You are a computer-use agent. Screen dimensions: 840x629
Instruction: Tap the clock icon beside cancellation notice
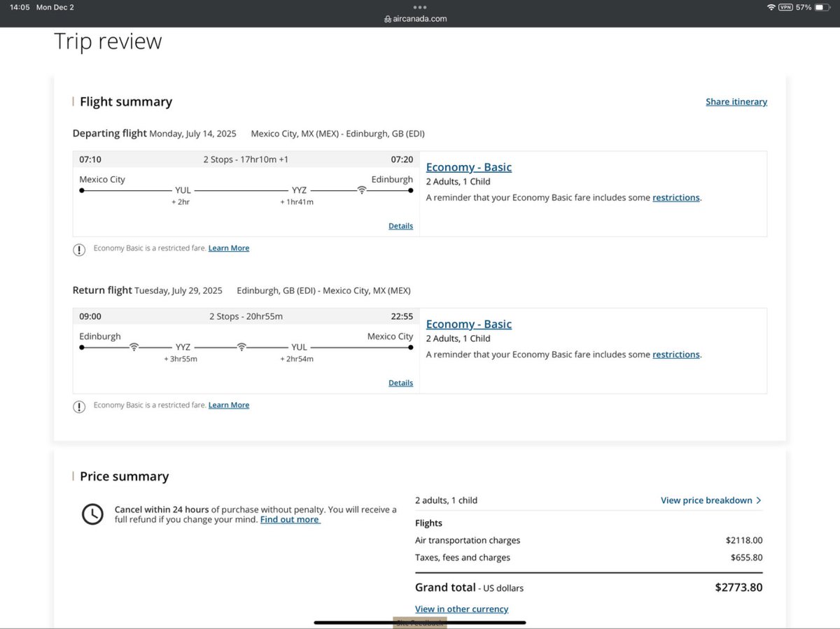[x=92, y=514]
